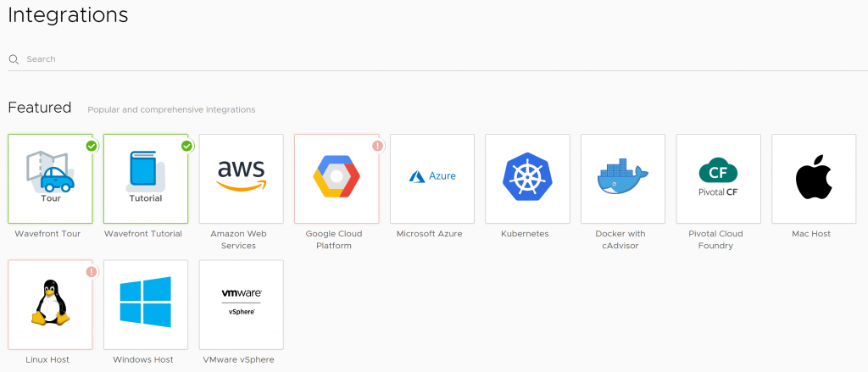Click green checkmark badge on Wavefront Tutorial
This screenshot has width=868, height=372.
(187, 146)
